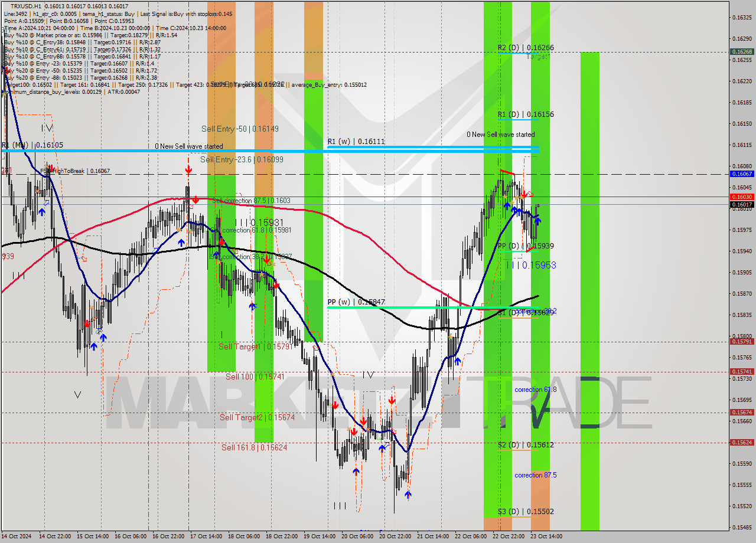Select the 'R1 (MN) | 0.16105' label
Viewport: 756px width, 543px height.
[x=32, y=145]
